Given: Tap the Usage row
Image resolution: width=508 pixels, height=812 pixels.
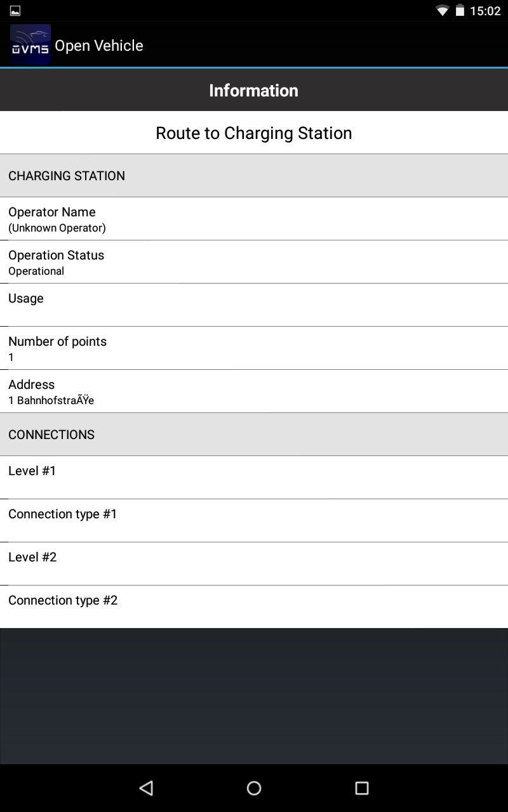Looking at the screenshot, I should pos(254,305).
